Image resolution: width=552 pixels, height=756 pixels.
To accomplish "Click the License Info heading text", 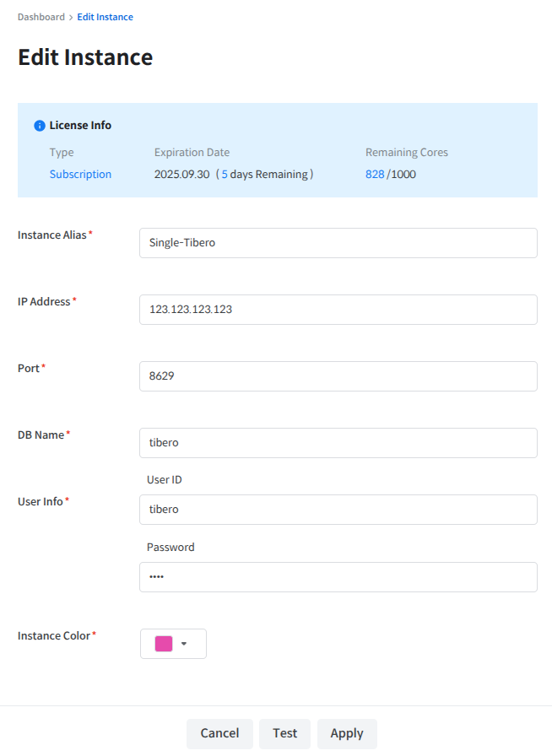I will coord(80,126).
